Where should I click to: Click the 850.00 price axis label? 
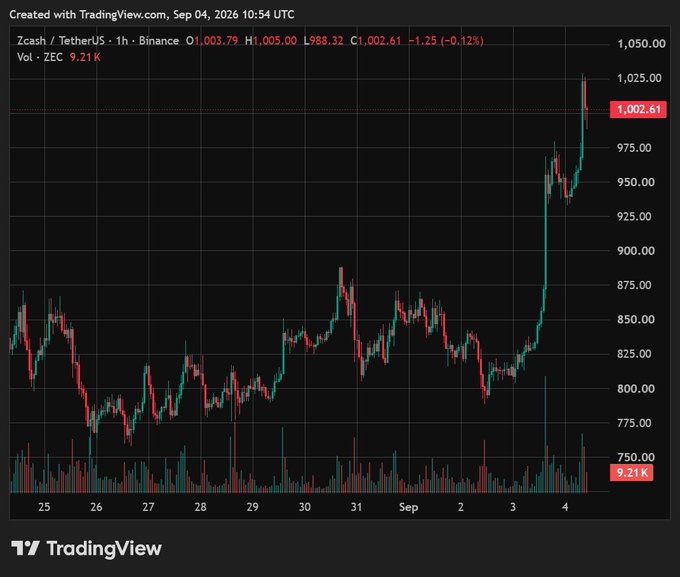point(636,320)
